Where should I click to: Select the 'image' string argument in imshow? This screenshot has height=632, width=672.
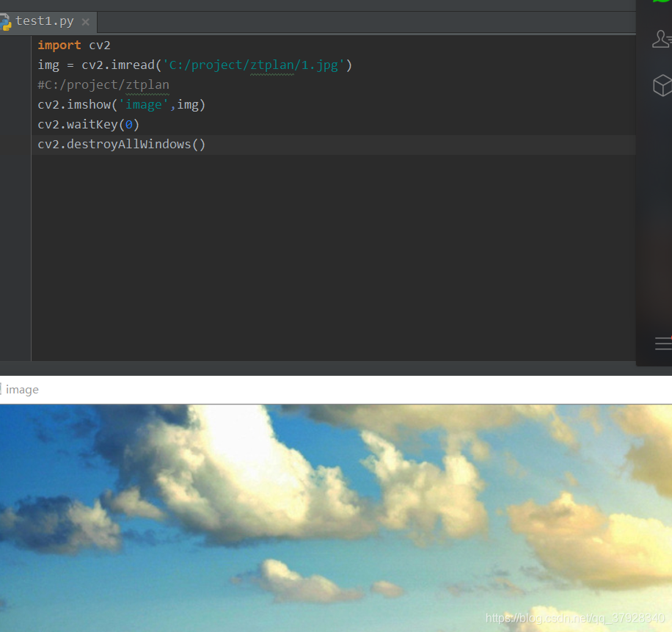point(144,104)
